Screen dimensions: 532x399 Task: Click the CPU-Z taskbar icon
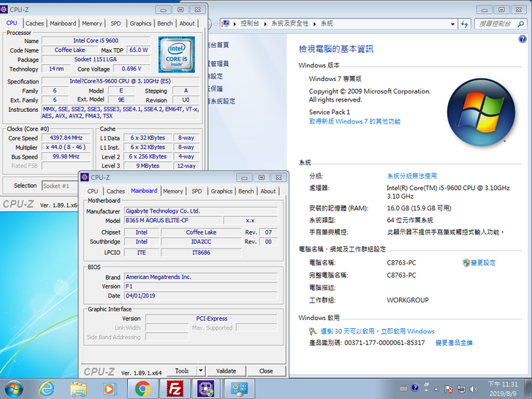click(207, 388)
